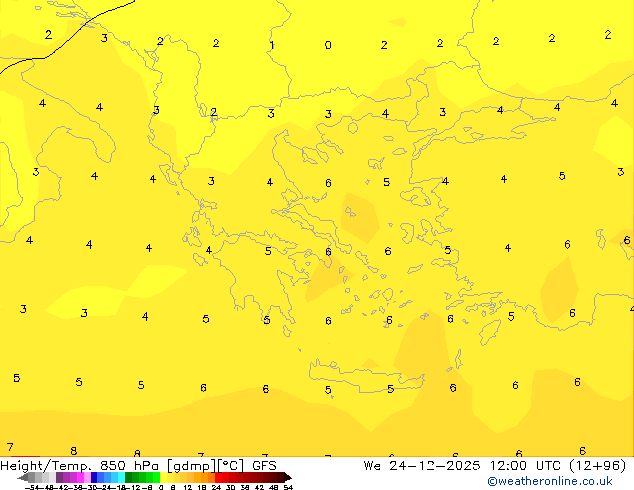
Task: Click the "12:00 UTC" time text
Action: (525, 465)
